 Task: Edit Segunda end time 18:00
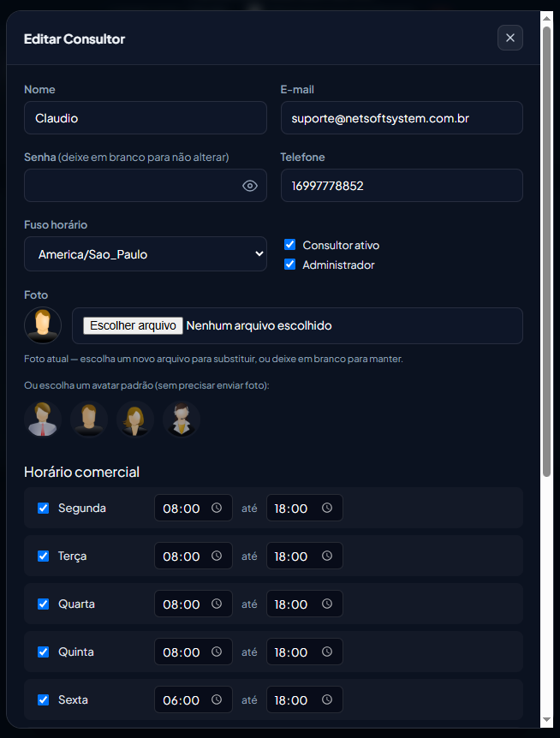[305, 509]
